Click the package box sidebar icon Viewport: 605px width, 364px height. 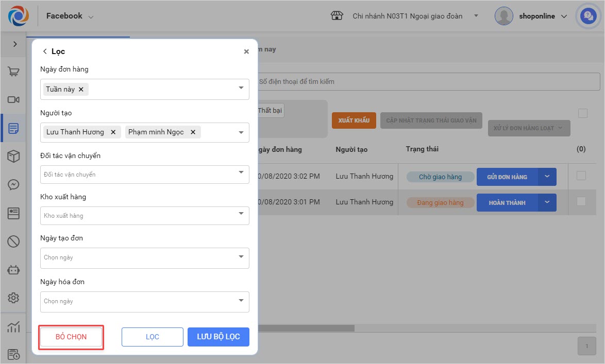[14, 157]
